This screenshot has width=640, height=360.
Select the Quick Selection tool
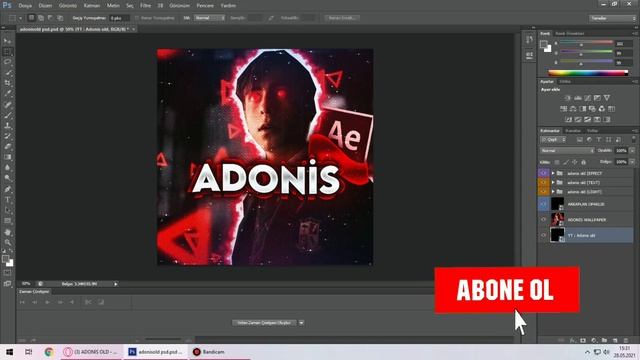(7, 73)
